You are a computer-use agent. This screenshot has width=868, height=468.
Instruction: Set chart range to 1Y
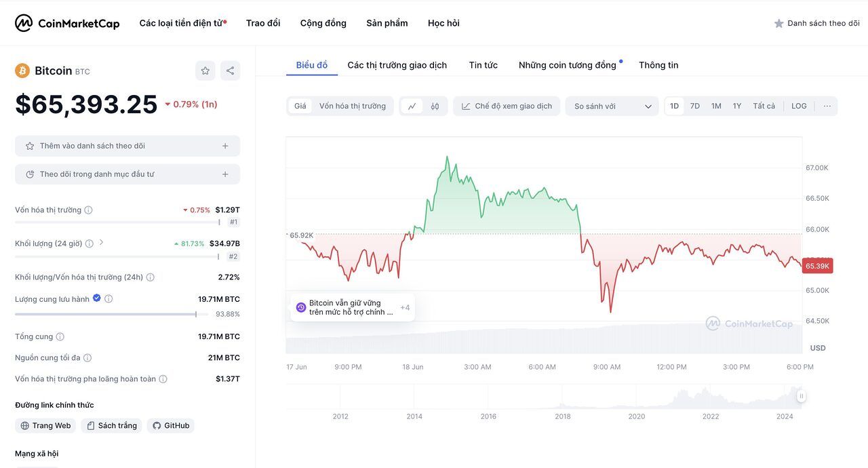tap(737, 106)
